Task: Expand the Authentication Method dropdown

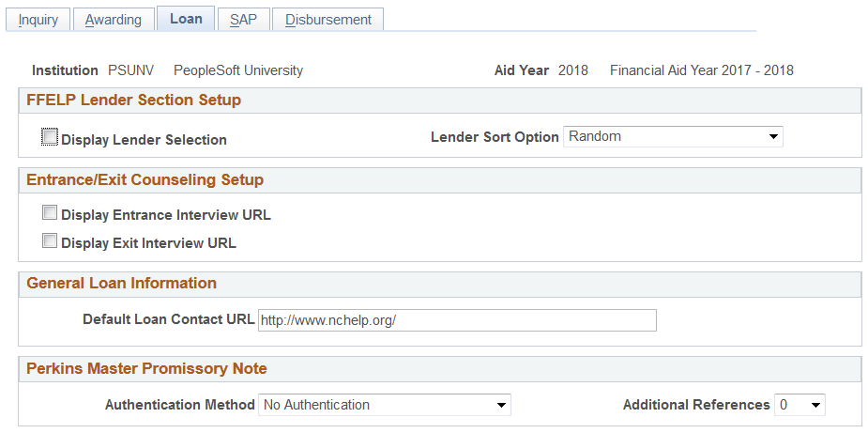Action: click(x=384, y=405)
